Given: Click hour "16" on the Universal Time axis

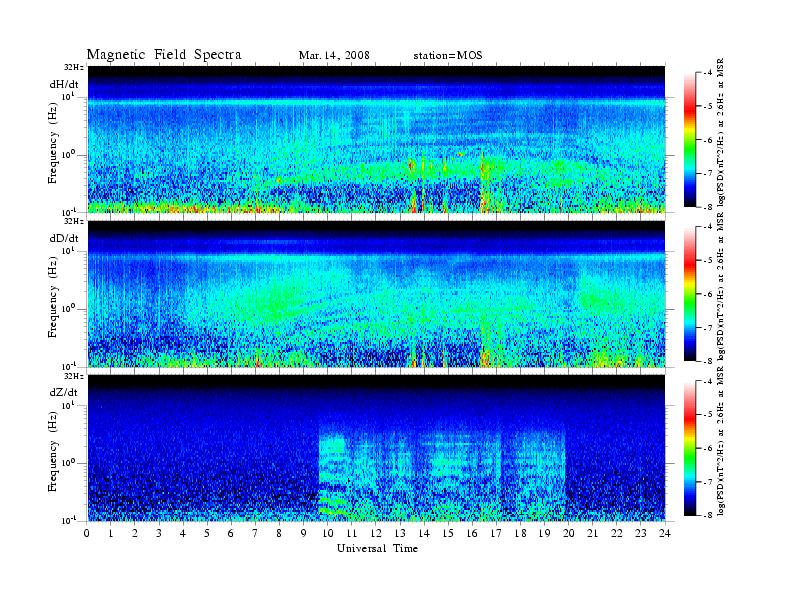Looking at the screenshot, I should [472, 533].
